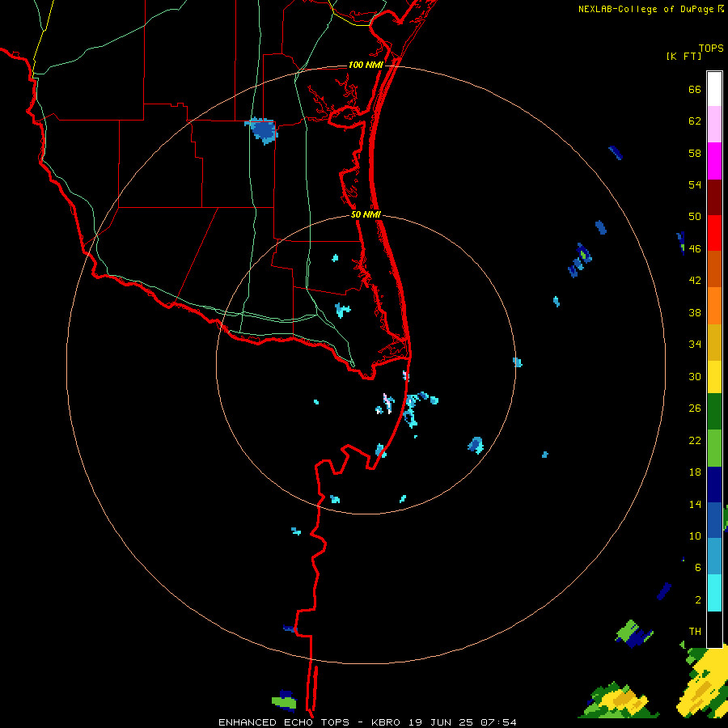The image size is (728, 728).
Task: Click the gold legend swatch near 34
Action: click(714, 342)
